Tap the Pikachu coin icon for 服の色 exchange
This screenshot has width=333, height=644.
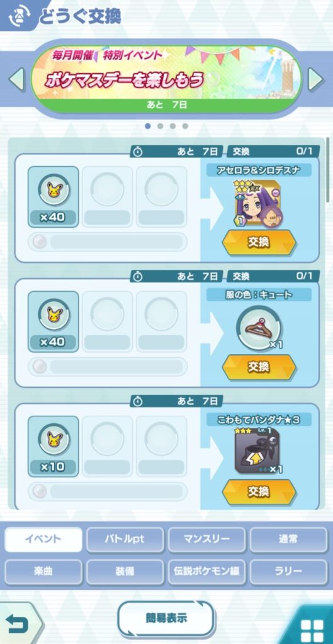click(54, 314)
